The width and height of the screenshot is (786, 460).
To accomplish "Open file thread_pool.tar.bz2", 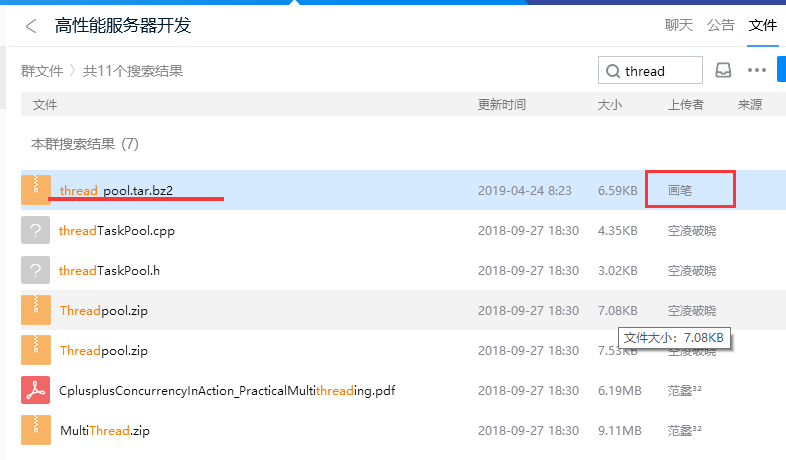I will tap(116, 191).
